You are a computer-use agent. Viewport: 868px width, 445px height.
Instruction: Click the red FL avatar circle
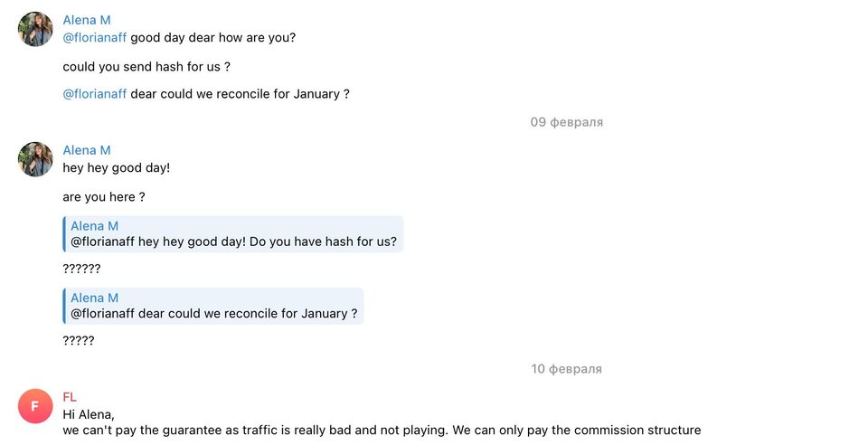click(35, 406)
